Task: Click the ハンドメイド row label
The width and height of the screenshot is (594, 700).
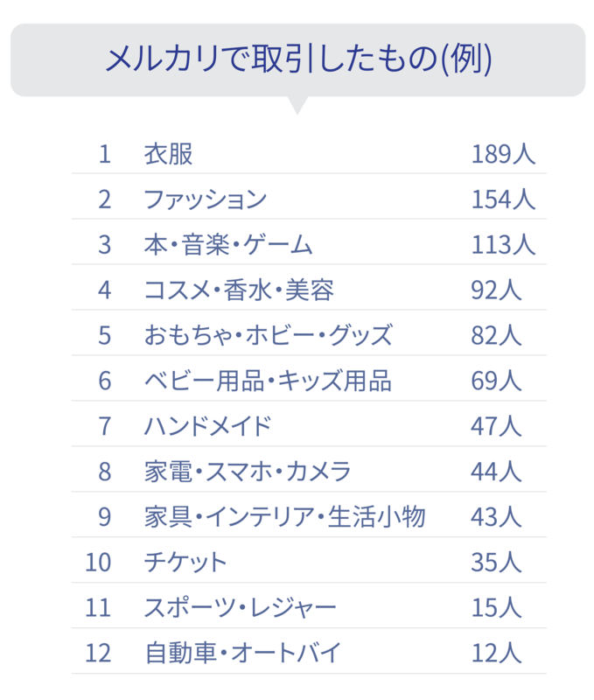Action: tap(207, 426)
